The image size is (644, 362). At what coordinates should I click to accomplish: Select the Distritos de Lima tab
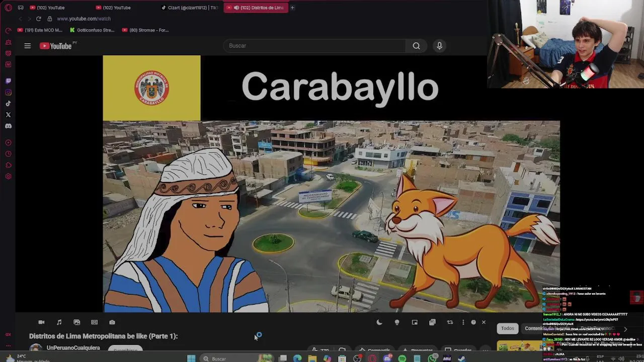(x=256, y=8)
